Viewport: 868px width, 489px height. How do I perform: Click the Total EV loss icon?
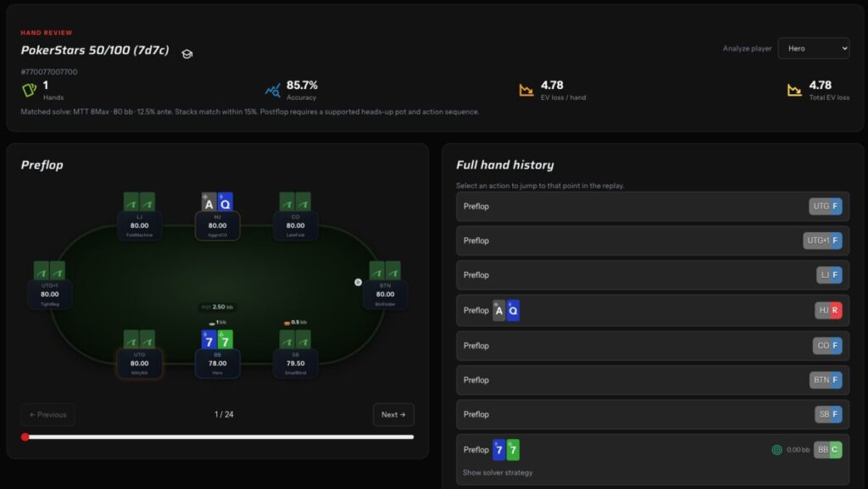(x=794, y=90)
